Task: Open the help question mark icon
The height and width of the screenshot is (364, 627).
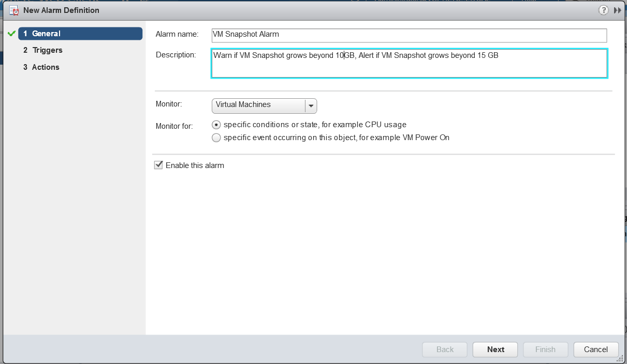Action: (603, 10)
